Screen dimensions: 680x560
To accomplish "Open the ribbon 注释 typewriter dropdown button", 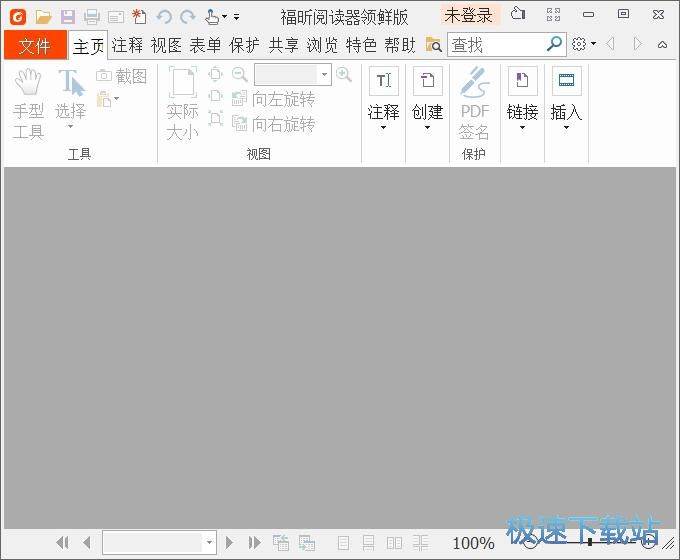I will [x=384, y=99].
